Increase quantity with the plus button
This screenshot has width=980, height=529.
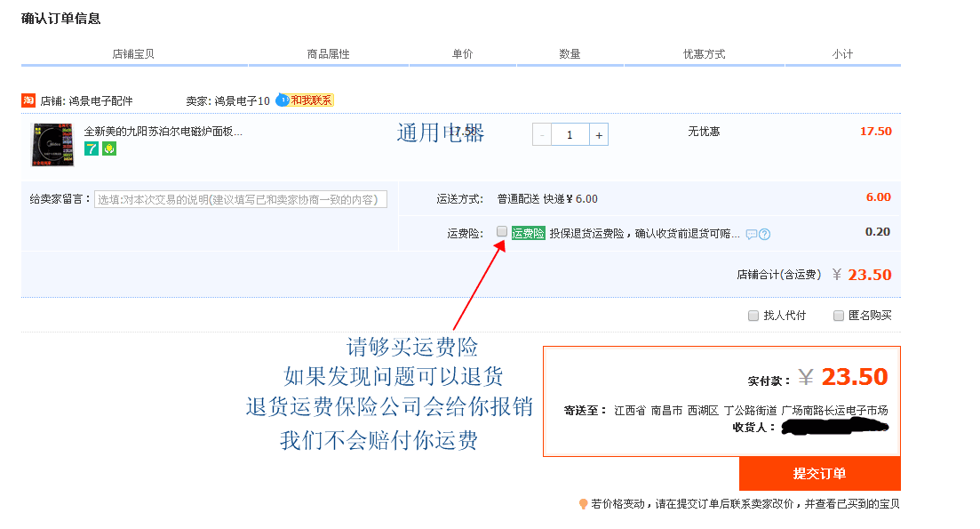click(x=599, y=134)
